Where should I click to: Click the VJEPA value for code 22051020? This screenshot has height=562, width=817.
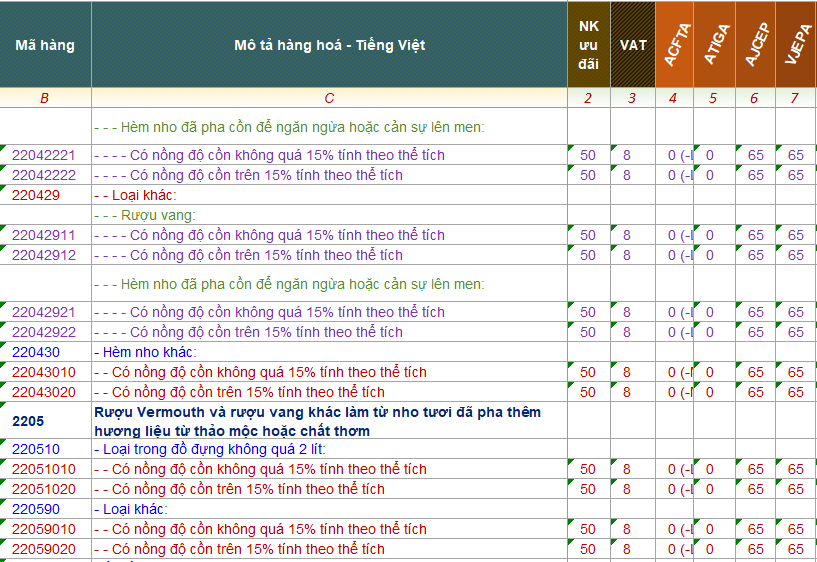[x=795, y=489]
